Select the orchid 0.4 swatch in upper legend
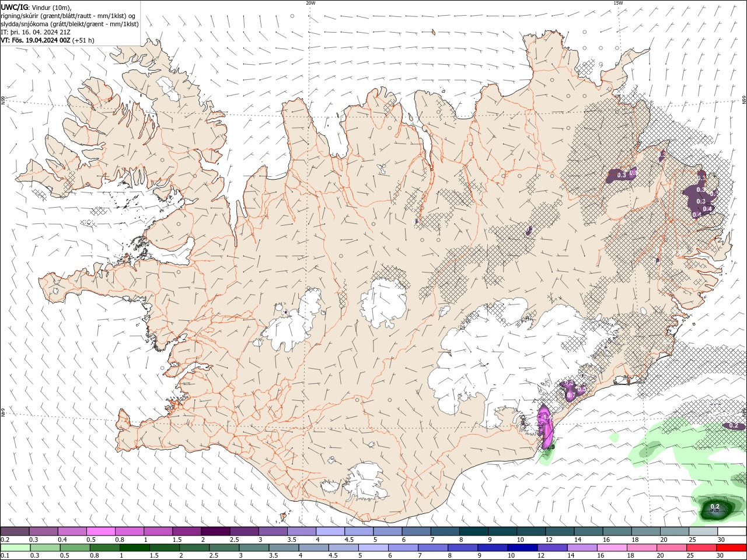The width and height of the screenshot is (747, 560). click(72, 531)
